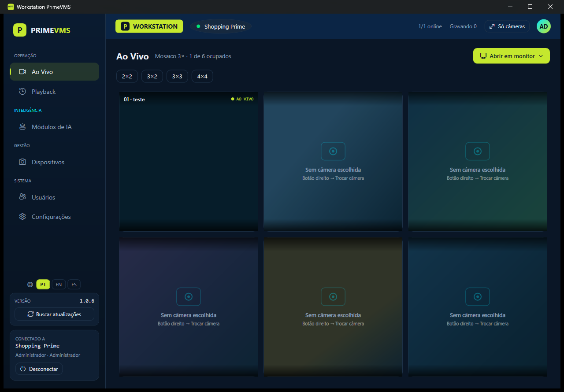
Task: Click the SISTEMA section header
Action: tap(22, 181)
